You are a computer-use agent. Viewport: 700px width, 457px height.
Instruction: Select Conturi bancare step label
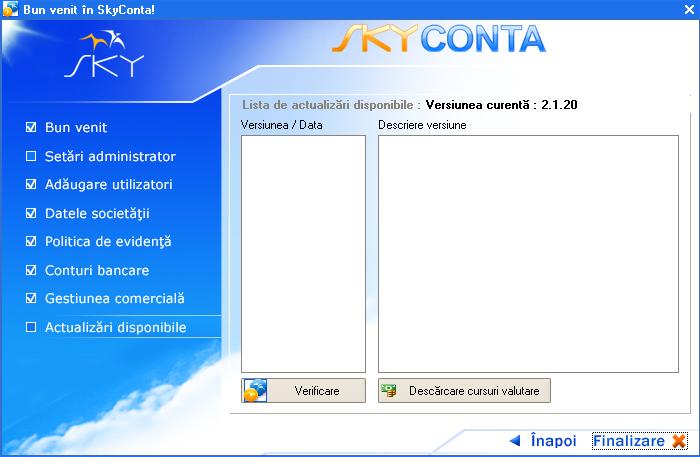[x=97, y=270]
